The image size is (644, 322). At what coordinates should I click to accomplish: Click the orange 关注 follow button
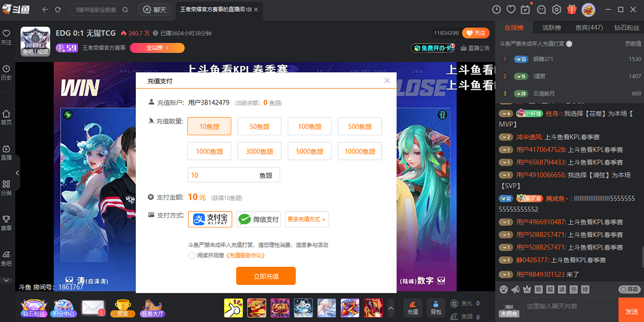475,33
